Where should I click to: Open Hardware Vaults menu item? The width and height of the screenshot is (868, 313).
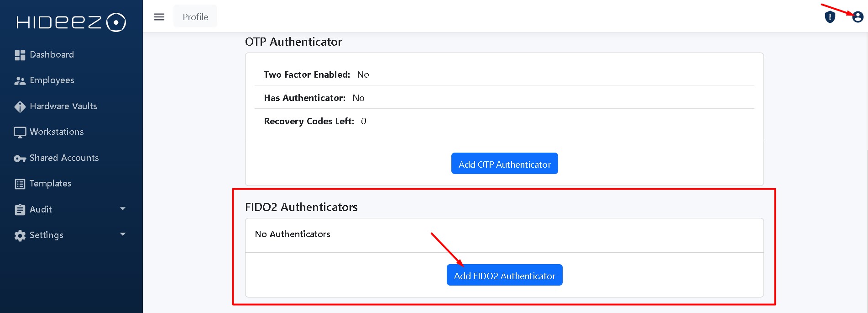coord(63,106)
